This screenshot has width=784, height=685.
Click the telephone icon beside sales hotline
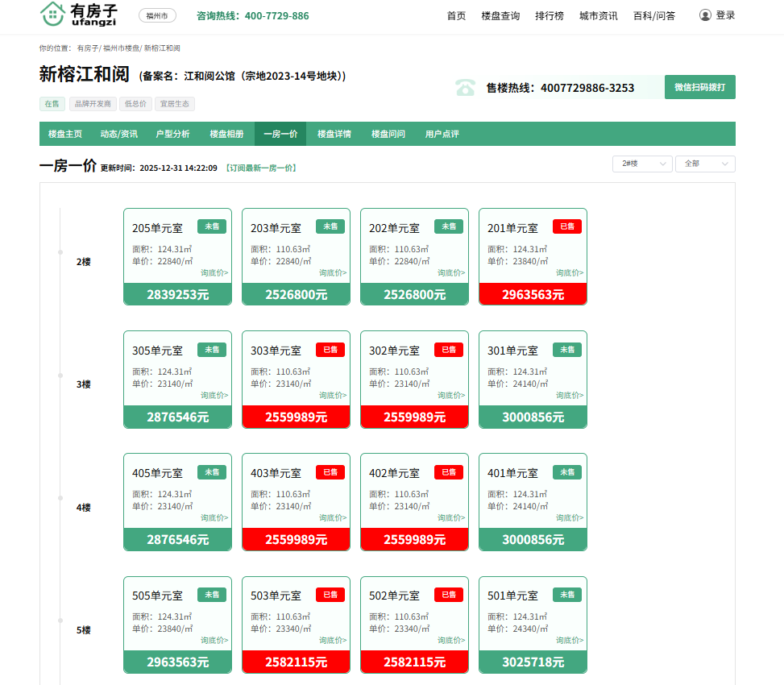point(466,88)
